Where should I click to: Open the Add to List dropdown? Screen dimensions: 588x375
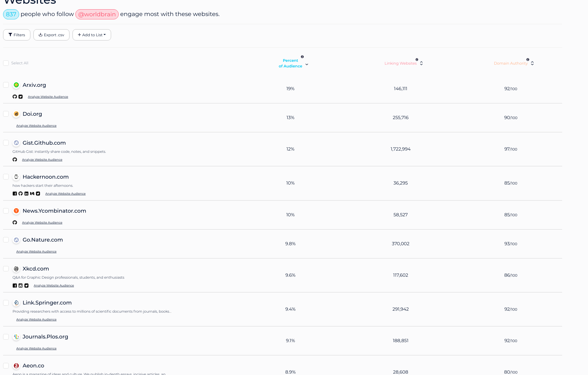pyautogui.click(x=92, y=35)
